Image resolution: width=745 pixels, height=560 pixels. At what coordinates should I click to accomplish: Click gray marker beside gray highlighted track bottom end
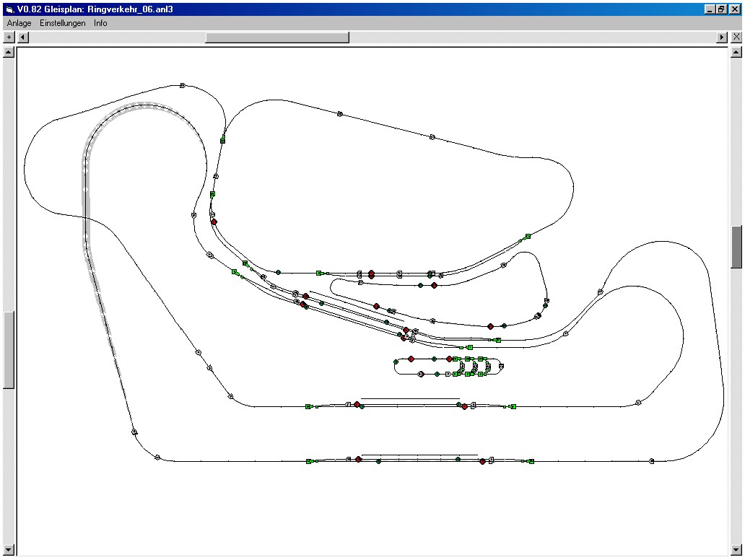point(134,432)
